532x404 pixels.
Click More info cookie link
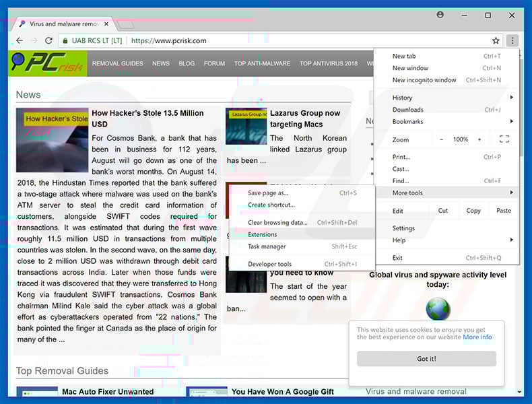click(x=477, y=337)
